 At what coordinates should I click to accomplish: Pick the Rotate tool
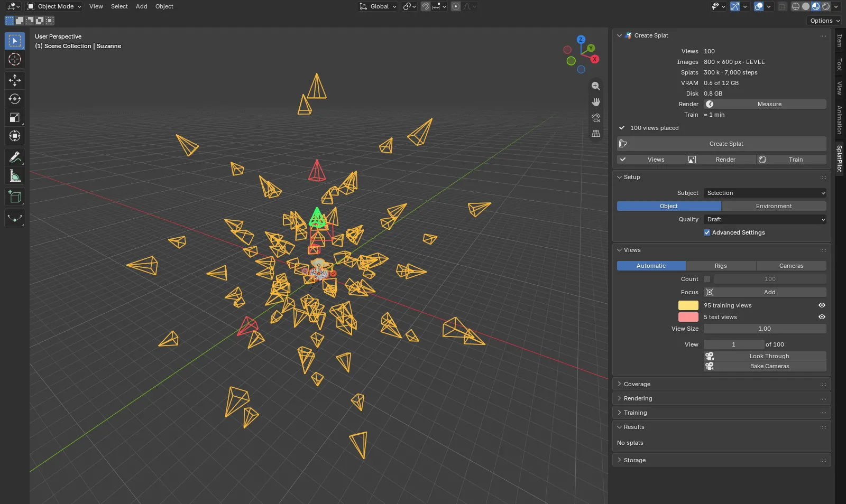(15, 99)
